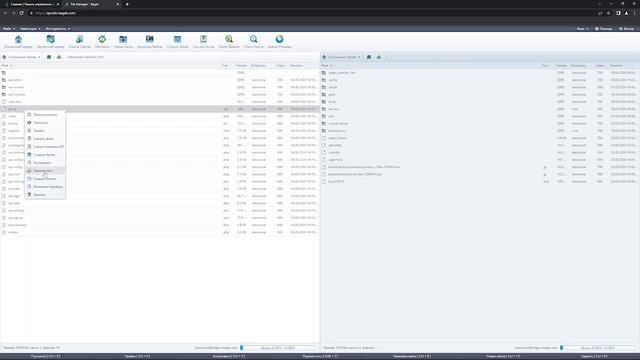This screenshot has height=360, width=640.
Task: Click the bottom bar Delete [Ctrl+8] button
Action: pyautogui.click(x=594, y=356)
